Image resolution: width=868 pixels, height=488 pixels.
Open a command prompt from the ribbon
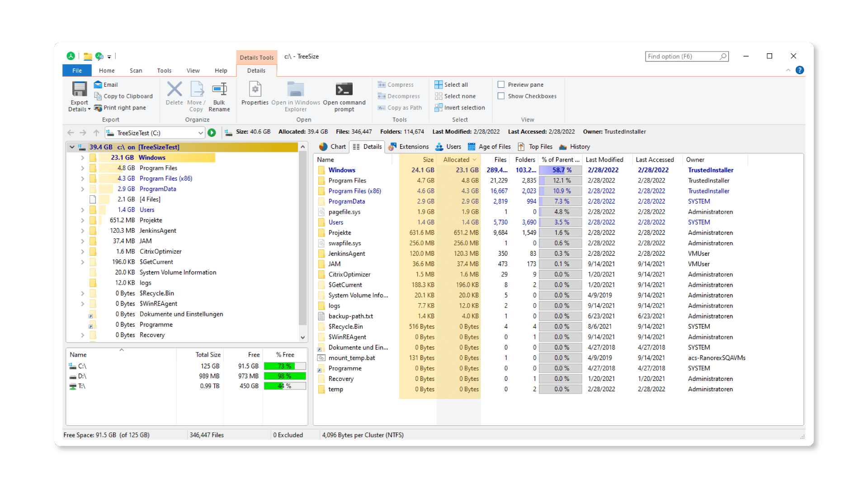[344, 96]
